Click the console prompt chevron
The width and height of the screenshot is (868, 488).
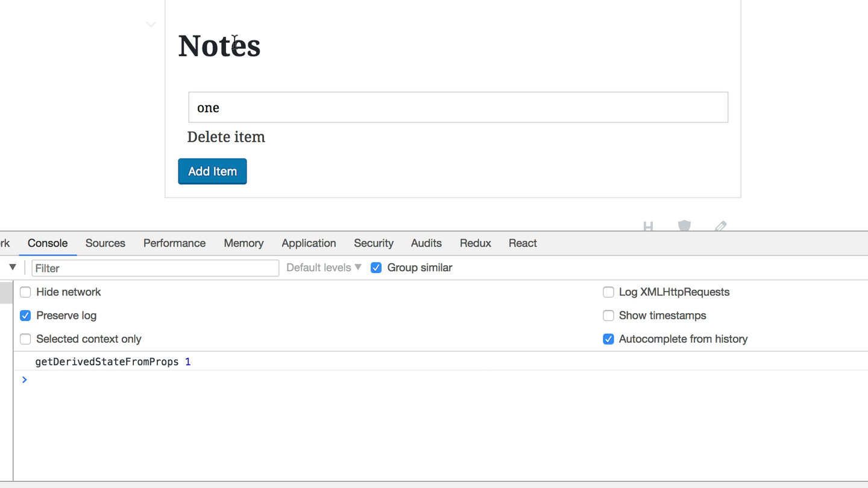pyautogui.click(x=24, y=380)
